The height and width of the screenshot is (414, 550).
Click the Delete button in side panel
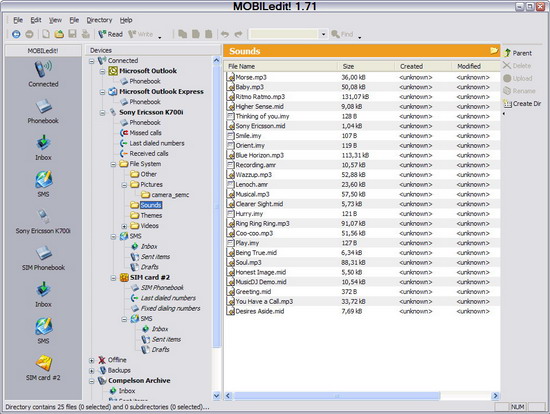click(517, 66)
